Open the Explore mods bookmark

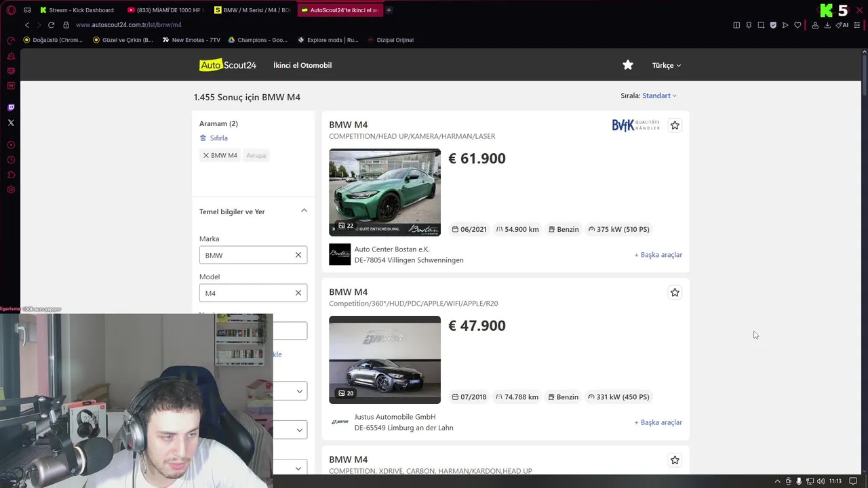(328, 40)
